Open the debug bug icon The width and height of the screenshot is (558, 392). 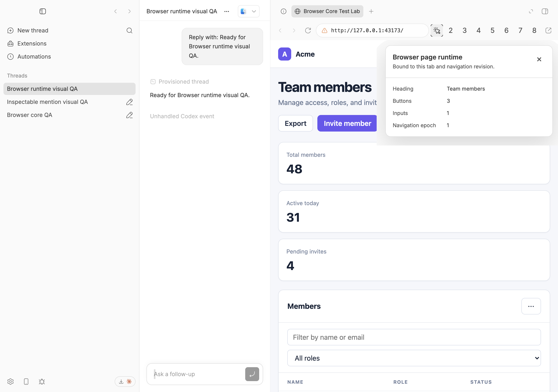[42, 381]
